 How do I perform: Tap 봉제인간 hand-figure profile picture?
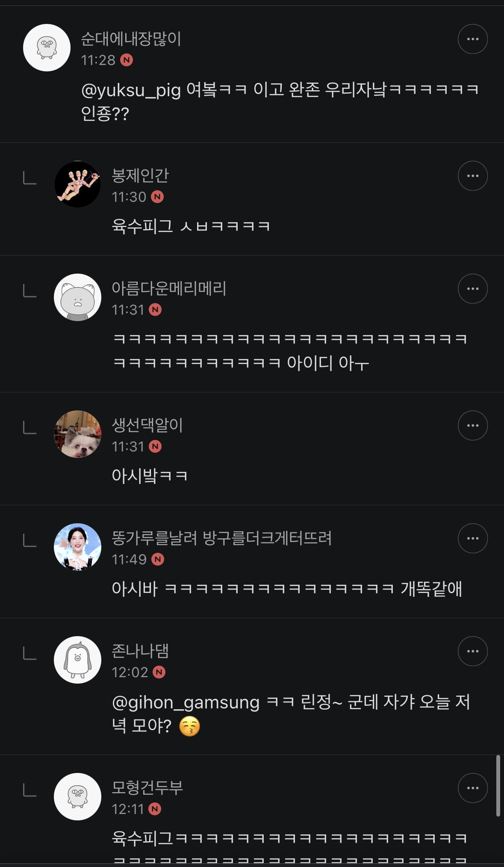click(77, 184)
